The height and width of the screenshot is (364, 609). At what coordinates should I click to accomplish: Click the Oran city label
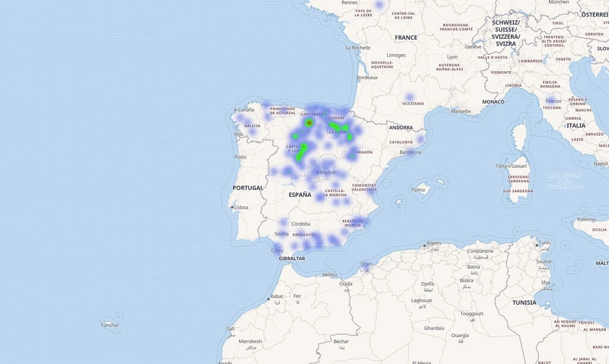pos(366,264)
